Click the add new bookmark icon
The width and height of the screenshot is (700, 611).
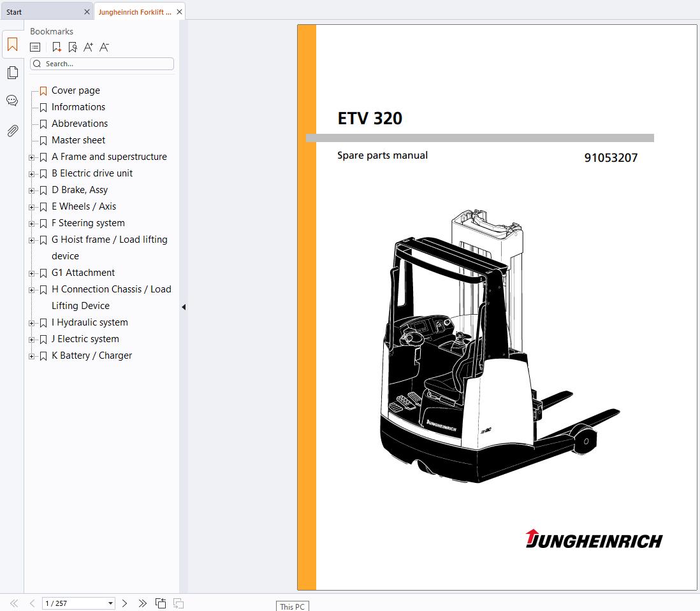[x=56, y=47]
